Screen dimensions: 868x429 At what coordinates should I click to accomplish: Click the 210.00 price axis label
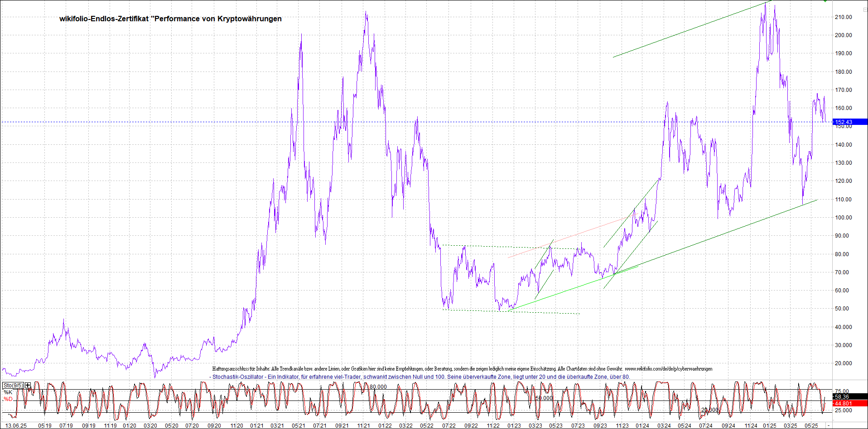click(x=843, y=17)
